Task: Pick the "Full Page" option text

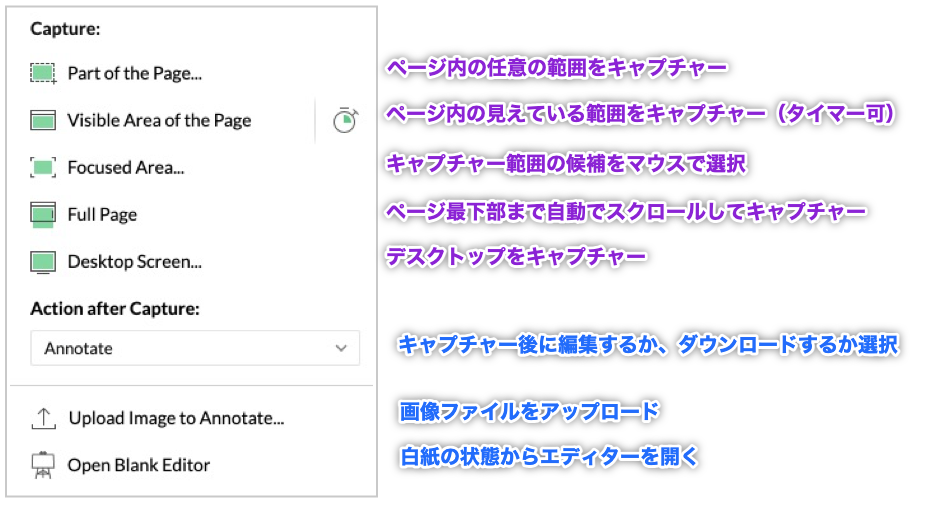Action: pos(102,215)
